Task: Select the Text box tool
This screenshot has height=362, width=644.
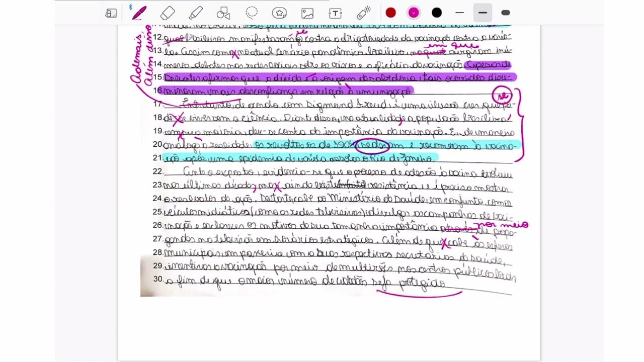Action: click(336, 13)
